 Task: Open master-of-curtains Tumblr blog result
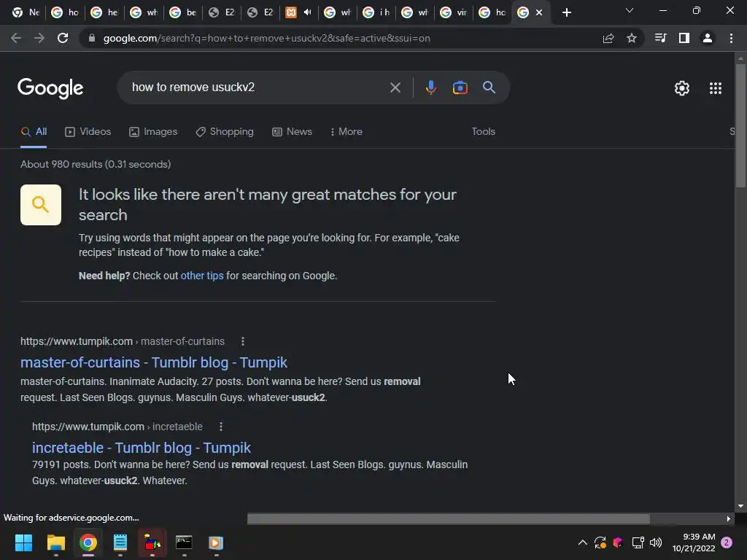(153, 362)
